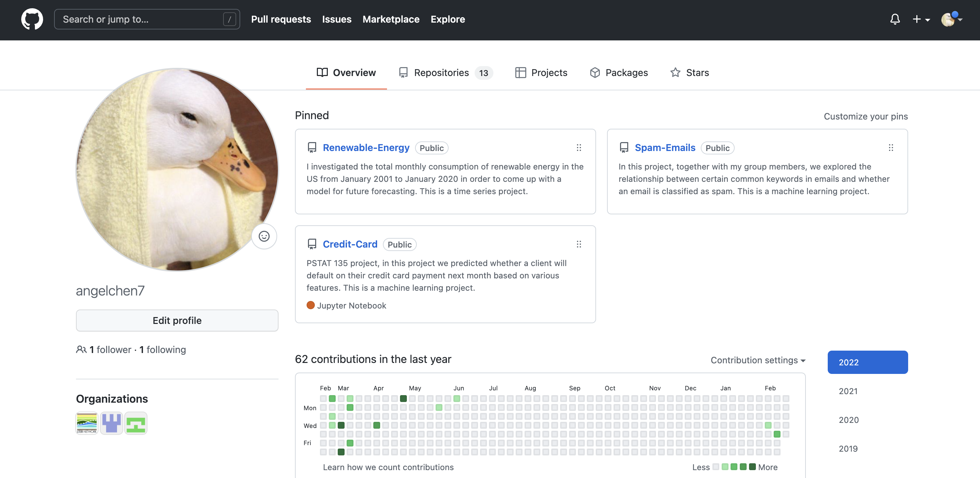Image resolution: width=980 pixels, height=478 pixels.
Task: Grab the Spam-Emails pin drag handle
Action: 891,148
